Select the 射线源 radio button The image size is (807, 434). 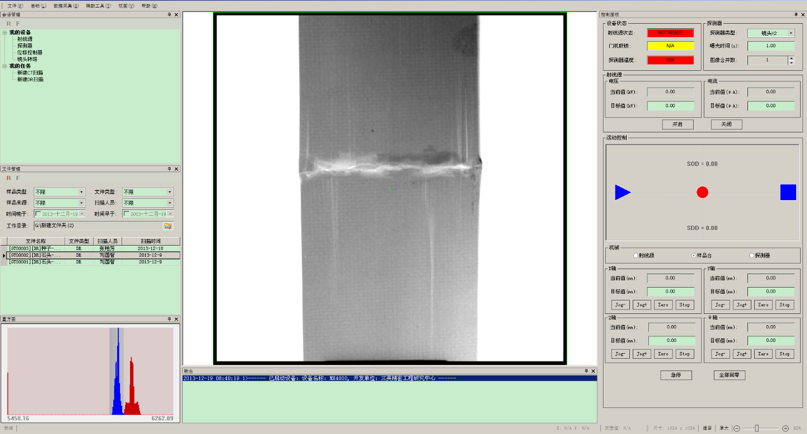pos(636,256)
